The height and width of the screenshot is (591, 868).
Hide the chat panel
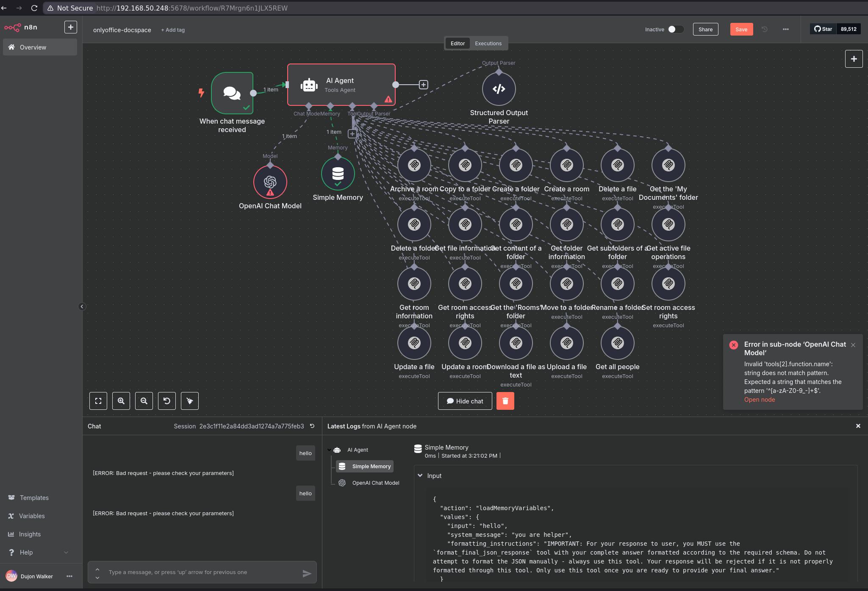coord(465,401)
